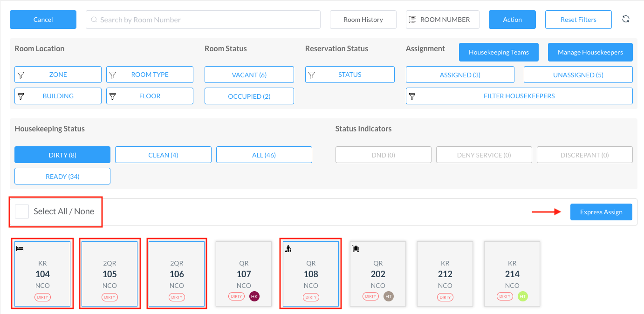Click the gray HT badge on room 202
The height and width of the screenshot is (314, 644).
(388, 296)
